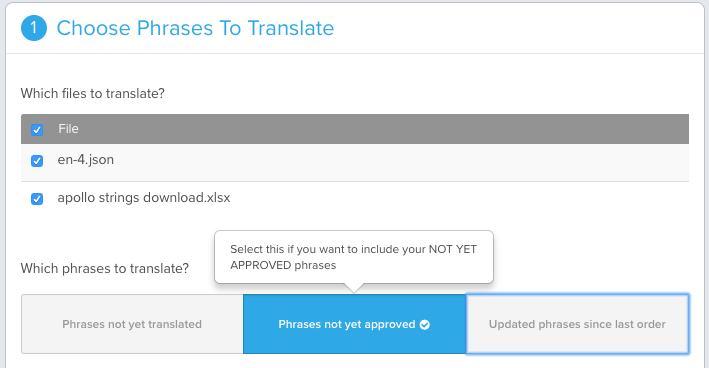The width and height of the screenshot is (709, 368).
Task: Click the File column header label
Action: coord(68,129)
